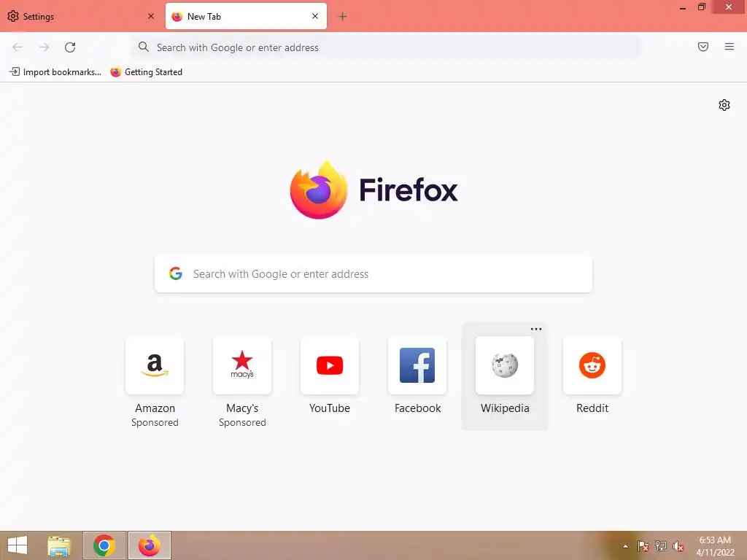
Task: Open File Explorer from the taskbar
Action: [x=59, y=545]
